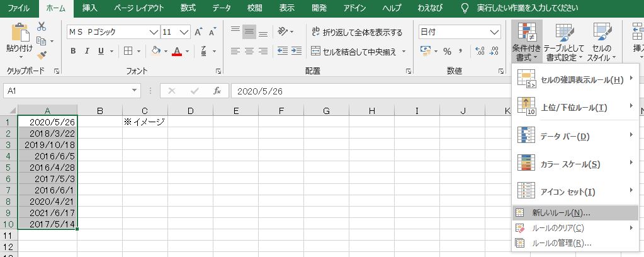Click Wrap Text (折り返して全体を表示する)
644x257 pixels.
pyautogui.click(x=357, y=32)
